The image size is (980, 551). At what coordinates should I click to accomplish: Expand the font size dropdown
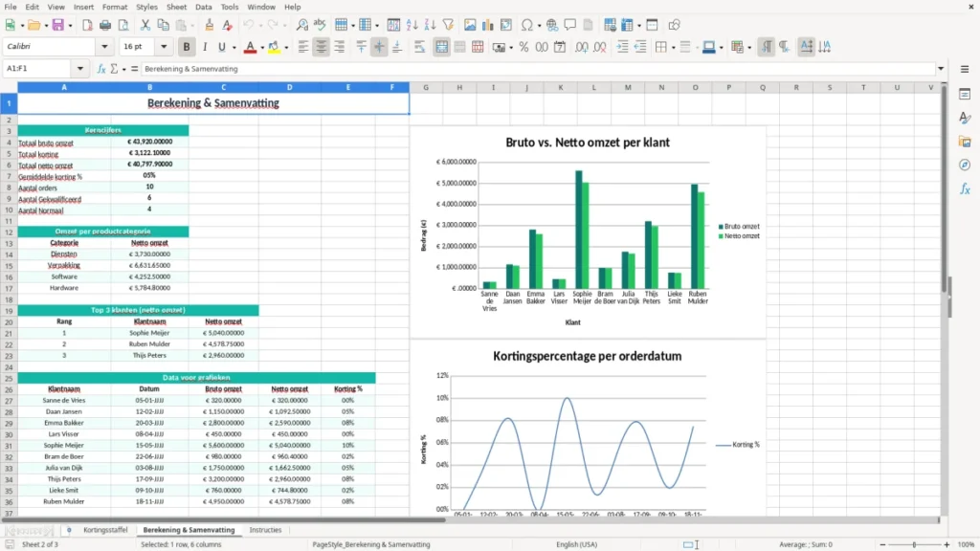coord(164,46)
